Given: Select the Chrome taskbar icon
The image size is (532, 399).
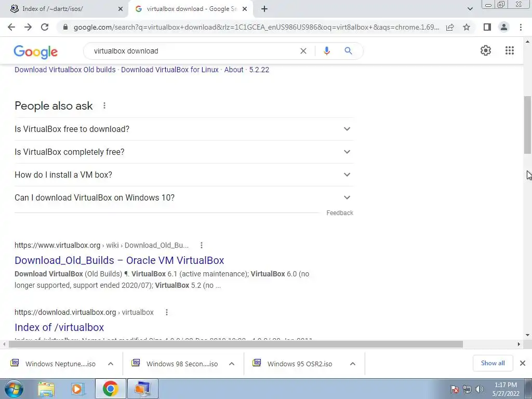Looking at the screenshot, I should [110, 389].
